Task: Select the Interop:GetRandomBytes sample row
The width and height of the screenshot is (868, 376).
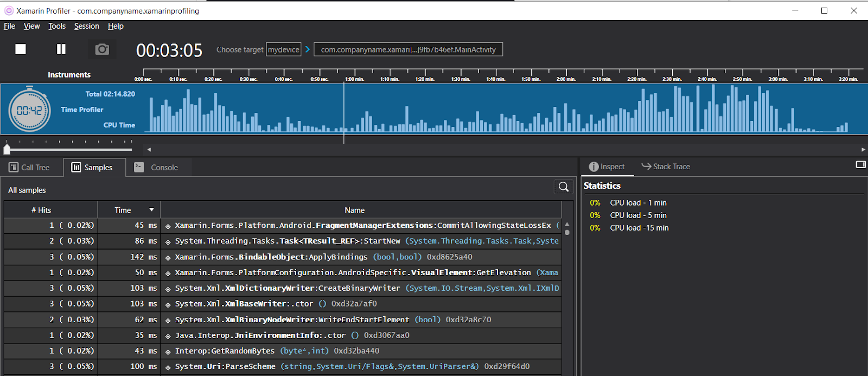Action: pos(282,351)
